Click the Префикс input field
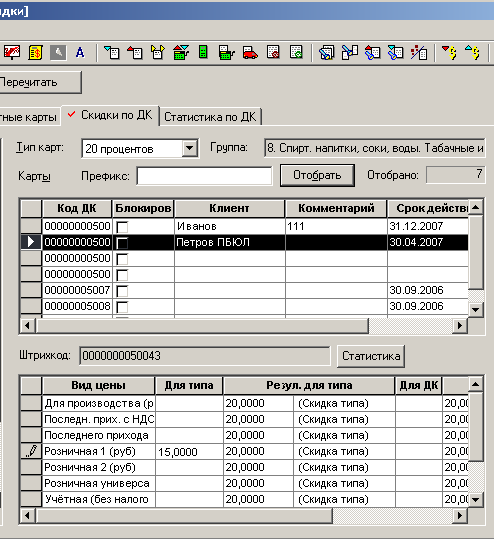Image resolution: width=494 pixels, height=539 pixels. pyautogui.click(x=205, y=176)
